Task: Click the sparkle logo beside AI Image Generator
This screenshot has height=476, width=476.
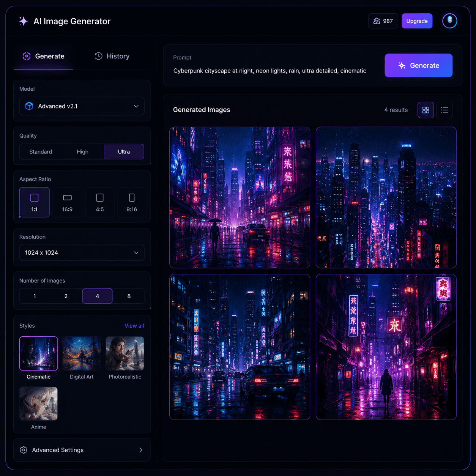Action: point(24,21)
